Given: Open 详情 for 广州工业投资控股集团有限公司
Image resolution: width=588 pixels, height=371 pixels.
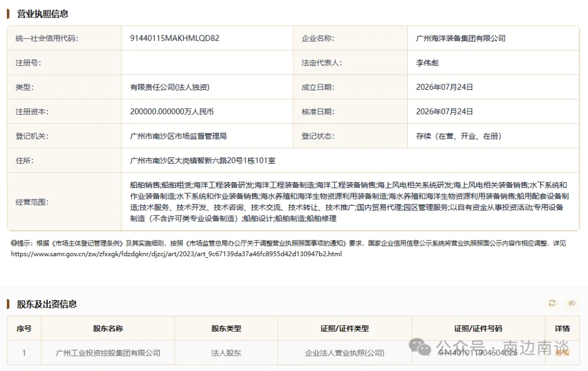Looking at the screenshot, I should point(562,353).
